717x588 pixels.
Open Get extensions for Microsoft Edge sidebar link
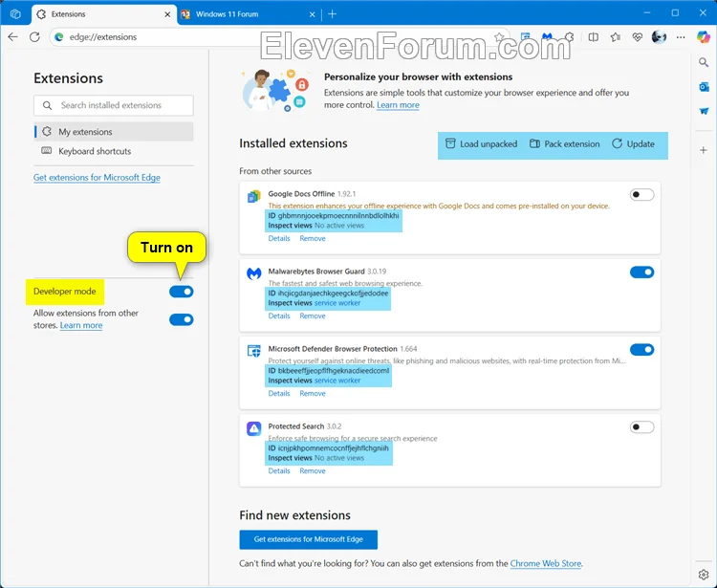(97, 177)
